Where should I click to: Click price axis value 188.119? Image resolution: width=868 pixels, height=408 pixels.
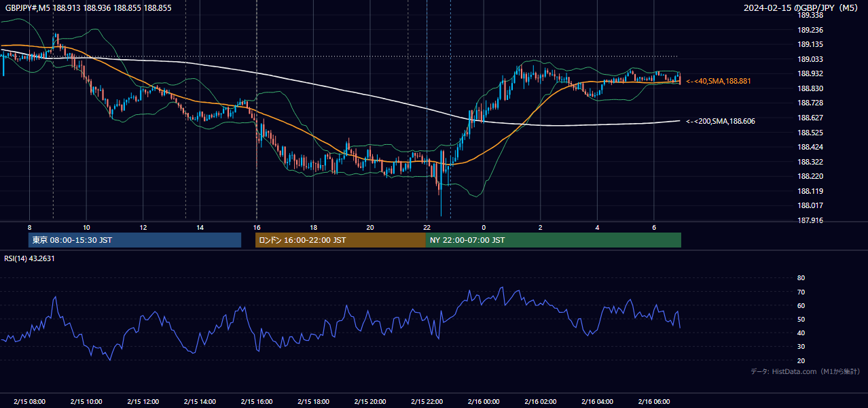(810, 191)
